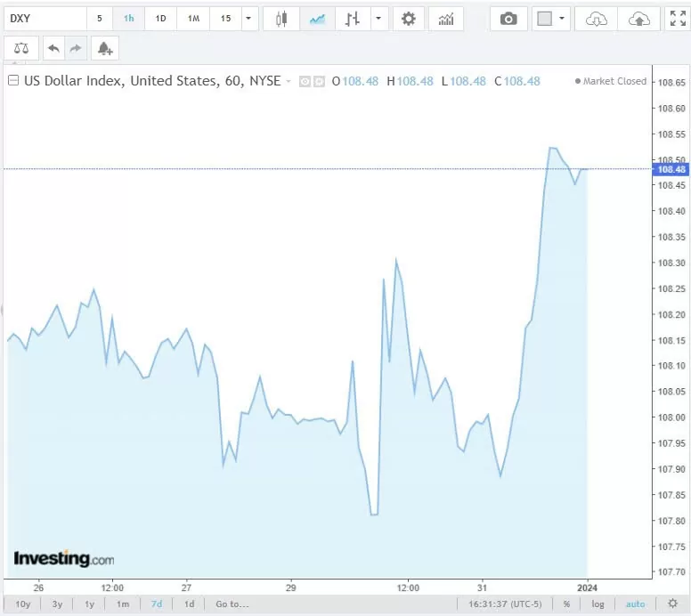691x616 pixels.
Task: Click US Dollar Index series title
Action: (152, 81)
